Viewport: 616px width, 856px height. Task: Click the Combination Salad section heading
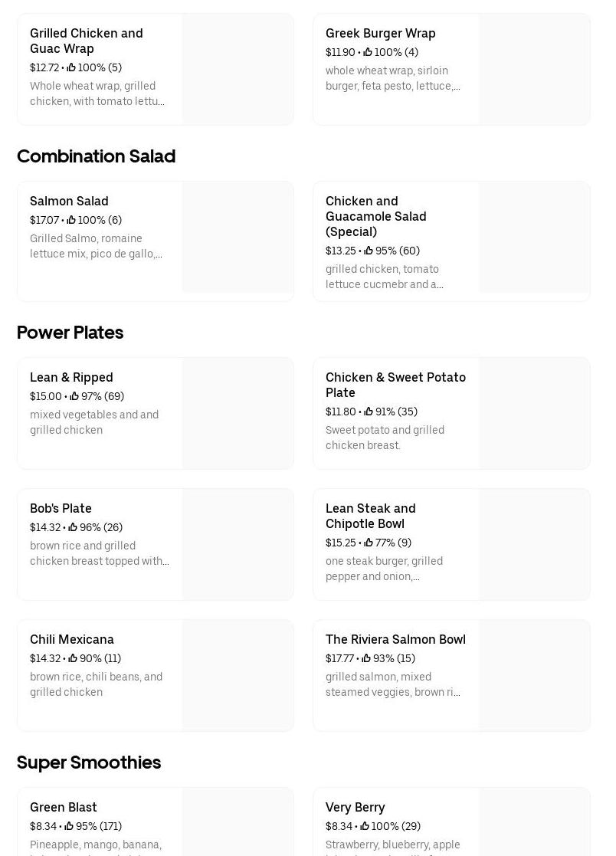coord(96,156)
